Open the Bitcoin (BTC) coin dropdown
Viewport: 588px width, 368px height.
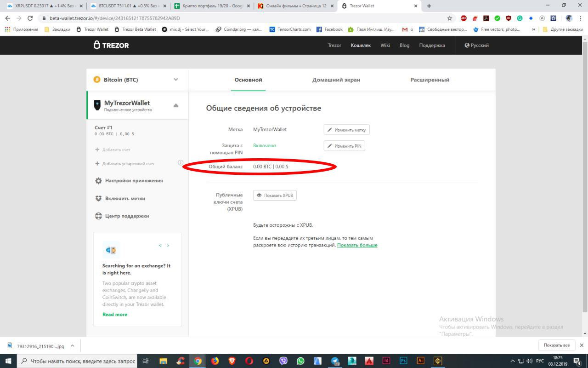click(137, 80)
